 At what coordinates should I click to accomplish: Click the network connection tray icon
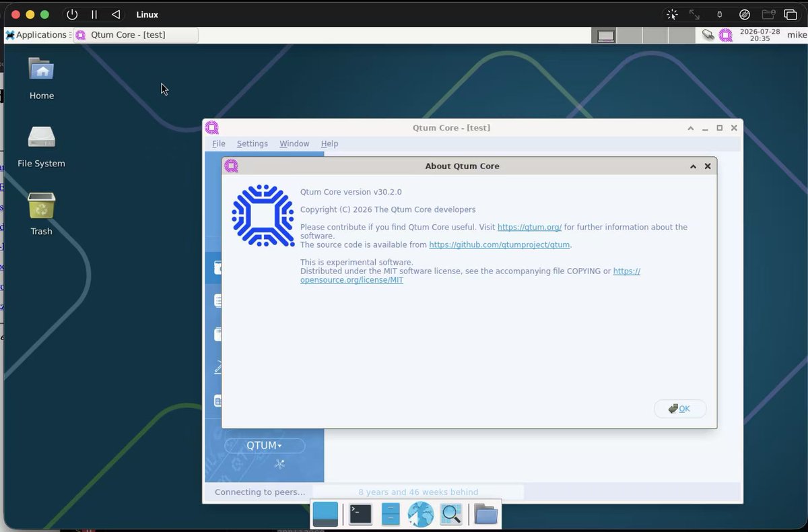[708, 35]
